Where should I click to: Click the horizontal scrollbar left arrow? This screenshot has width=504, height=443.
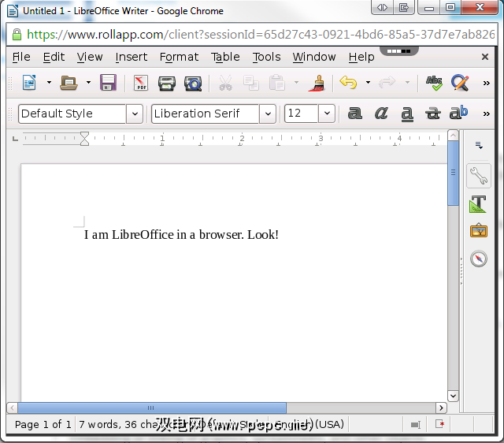(13, 408)
